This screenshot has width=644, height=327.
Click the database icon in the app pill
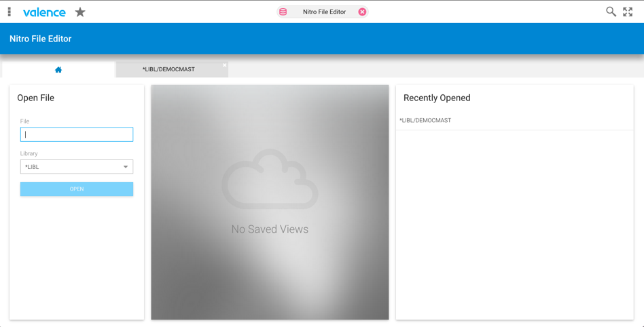tap(283, 12)
